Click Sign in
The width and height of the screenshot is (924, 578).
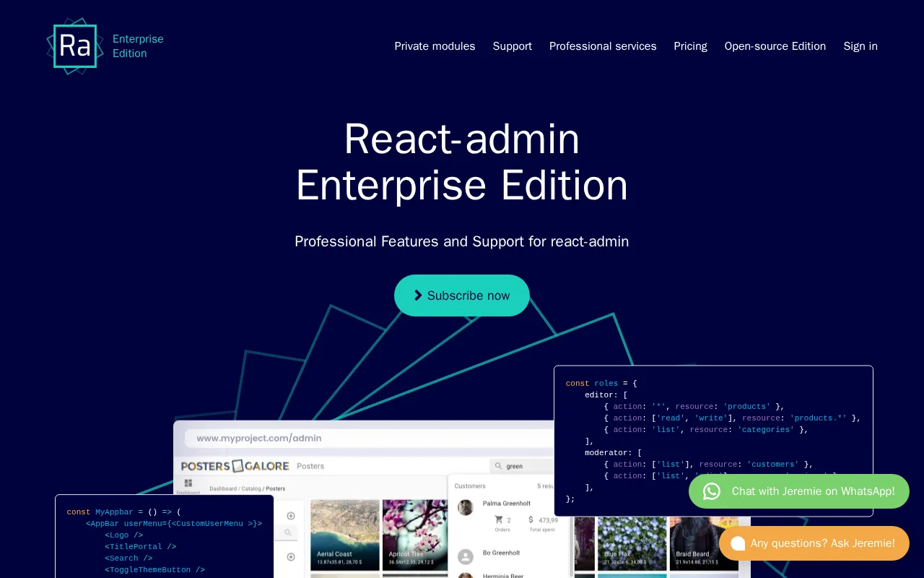click(x=860, y=46)
